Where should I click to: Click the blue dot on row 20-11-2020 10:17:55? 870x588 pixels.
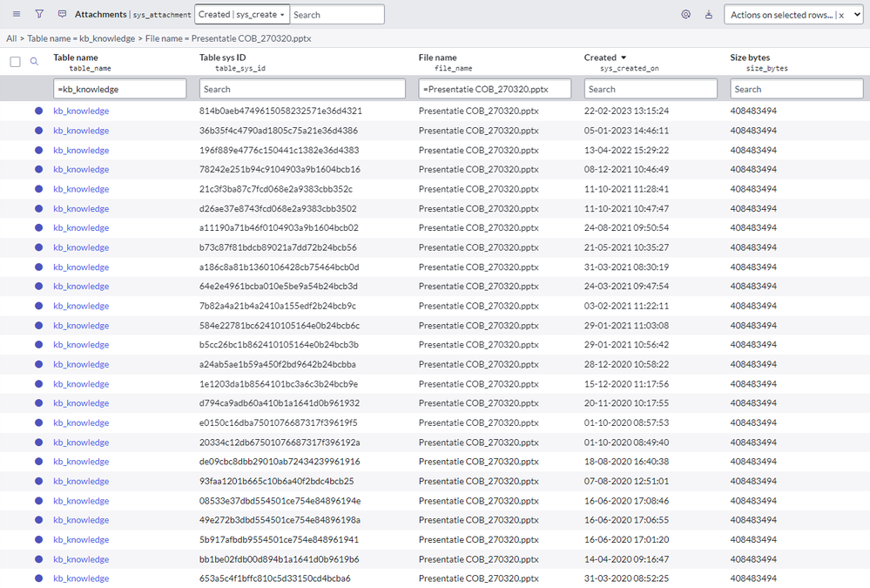[x=39, y=403]
